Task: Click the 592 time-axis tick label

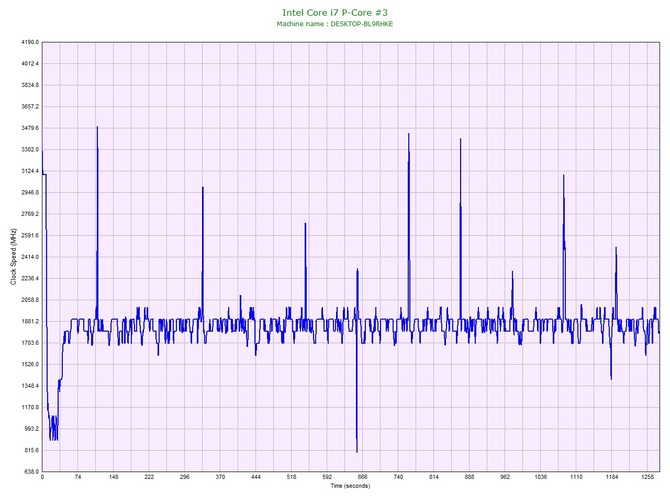Action: [327, 477]
